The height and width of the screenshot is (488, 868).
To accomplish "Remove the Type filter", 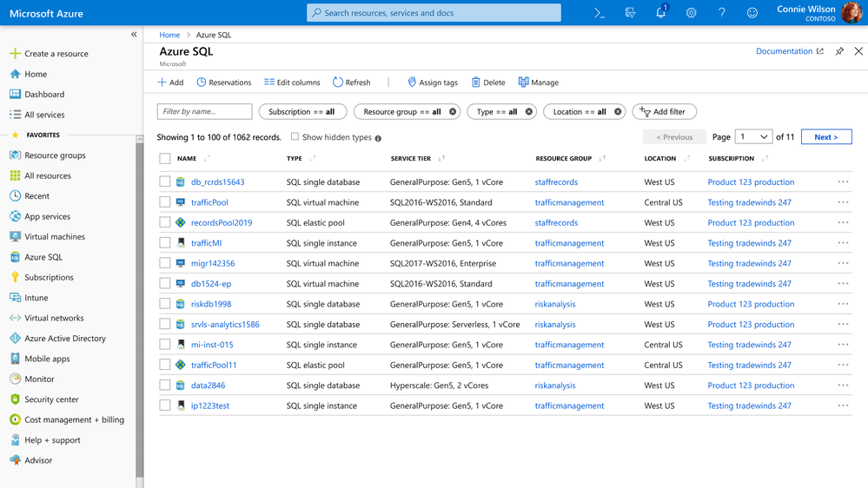I will click(x=528, y=112).
